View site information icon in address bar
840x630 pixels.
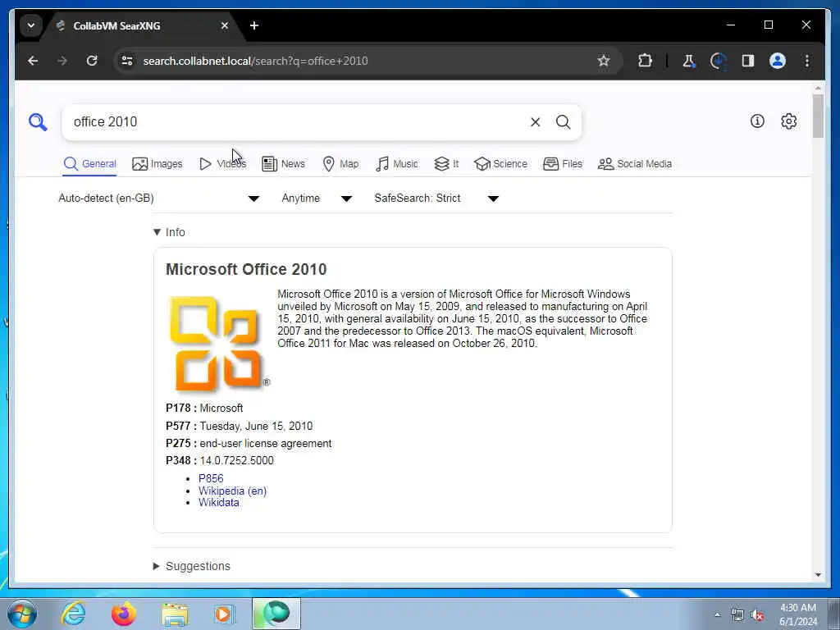(x=127, y=61)
